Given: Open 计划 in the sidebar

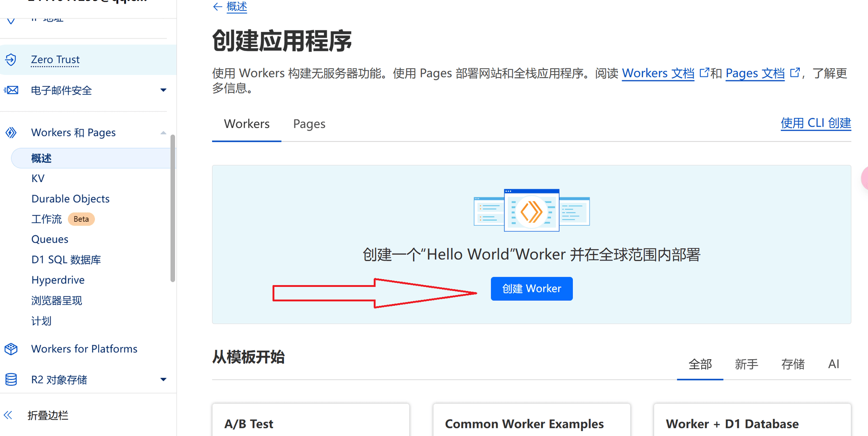Looking at the screenshot, I should (41, 321).
